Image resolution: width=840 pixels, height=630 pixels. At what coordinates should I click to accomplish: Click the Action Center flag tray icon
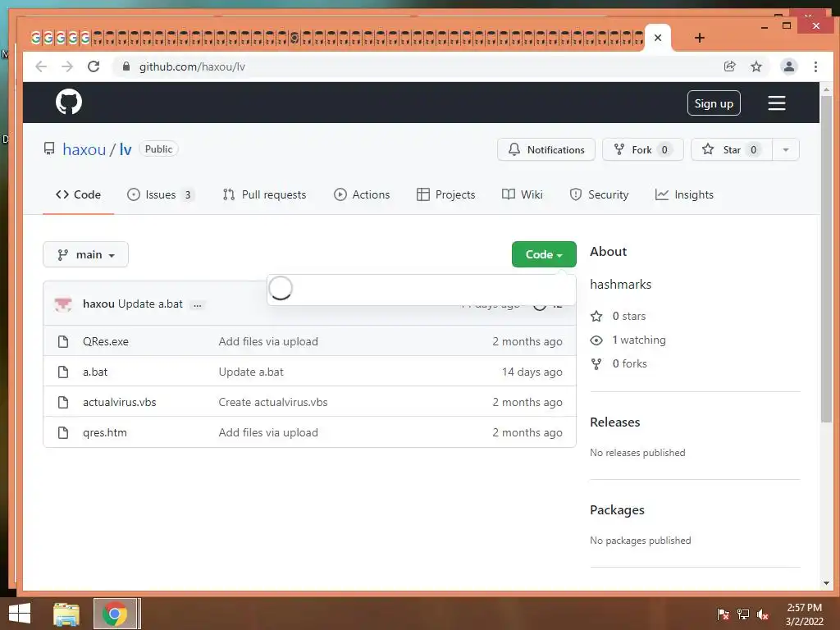click(723, 614)
